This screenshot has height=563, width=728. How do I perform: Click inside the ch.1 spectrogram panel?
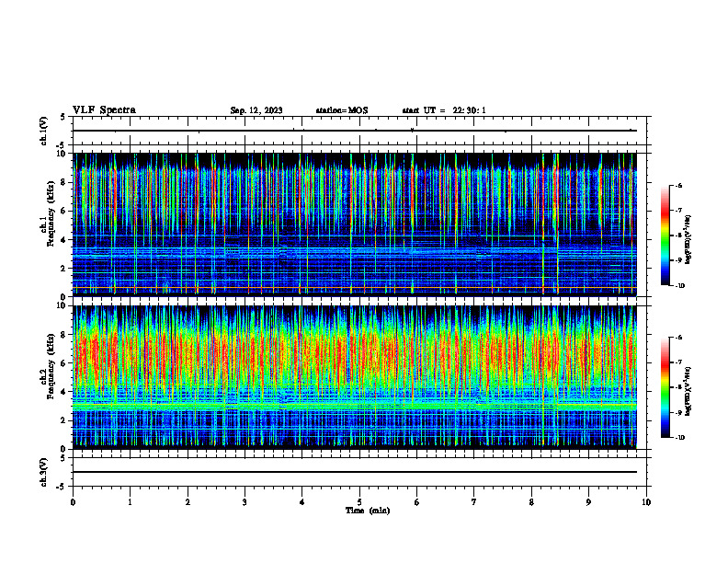coord(355,224)
